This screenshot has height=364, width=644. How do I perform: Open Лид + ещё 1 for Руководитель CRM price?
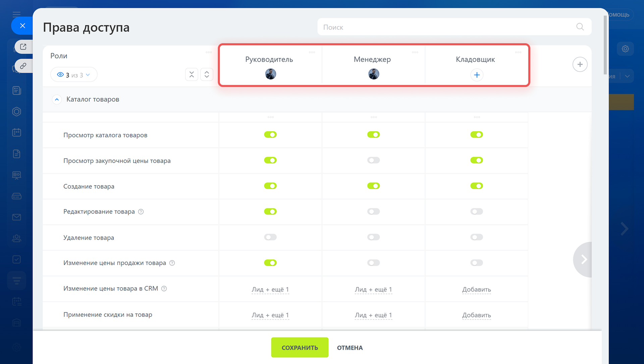pos(270,289)
